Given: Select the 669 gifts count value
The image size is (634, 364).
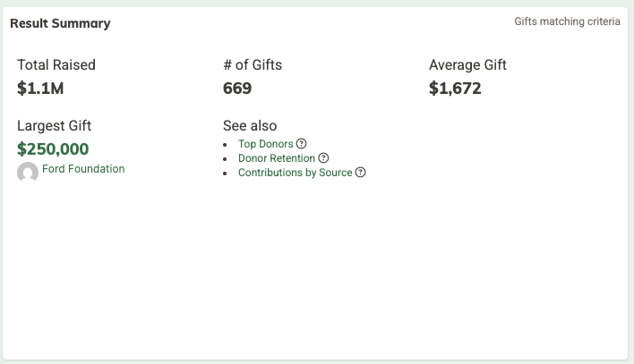Looking at the screenshot, I should [237, 89].
